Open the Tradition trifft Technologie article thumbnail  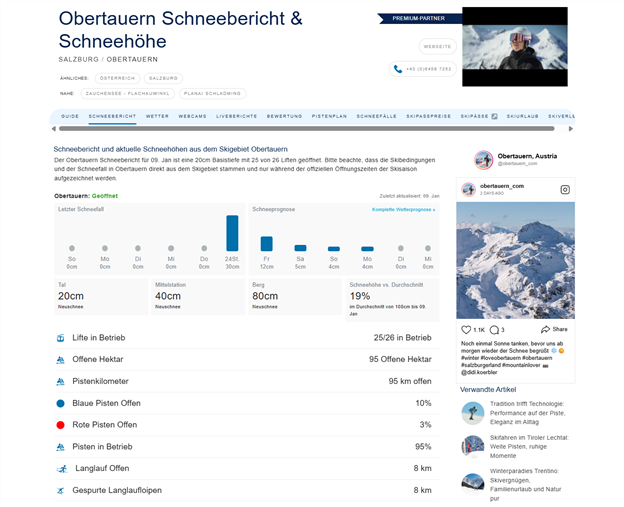472,413
